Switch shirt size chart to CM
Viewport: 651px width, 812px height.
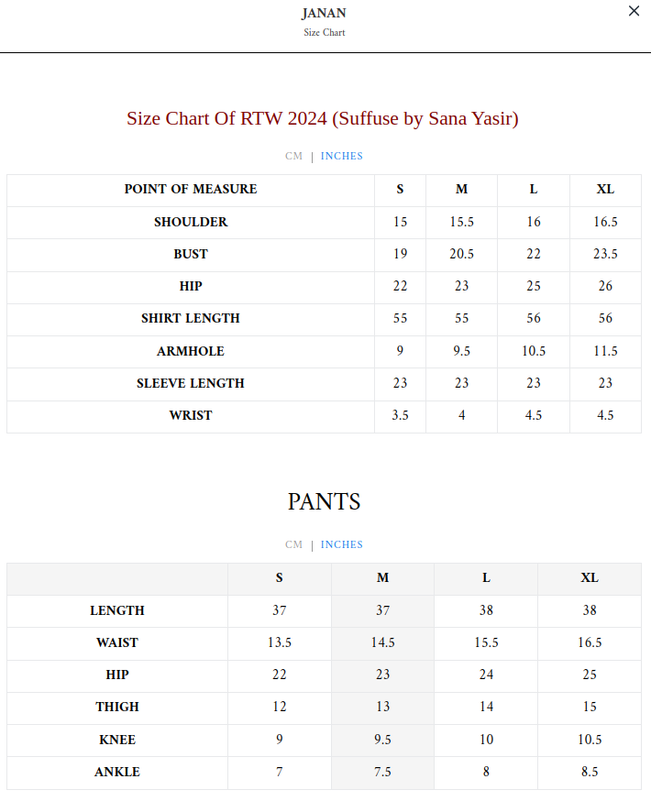[293, 156]
